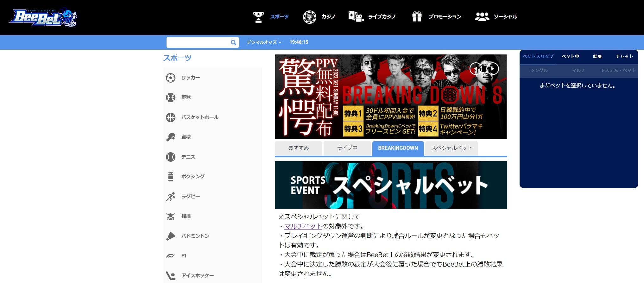The width and height of the screenshot is (644, 283).
Task: Open the 相撲 sports category
Action: (x=186, y=216)
